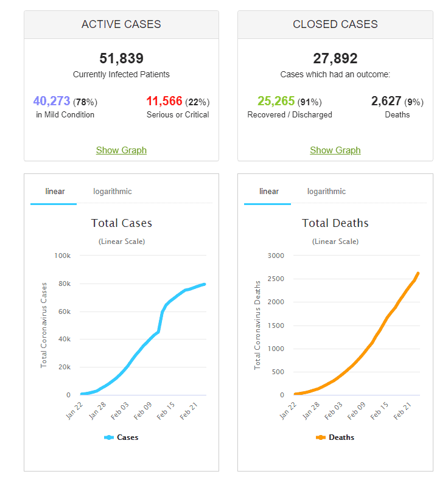
Task: Click the 40,273 mild condition figure
Action: pyautogui.click(x=52, y=101)
